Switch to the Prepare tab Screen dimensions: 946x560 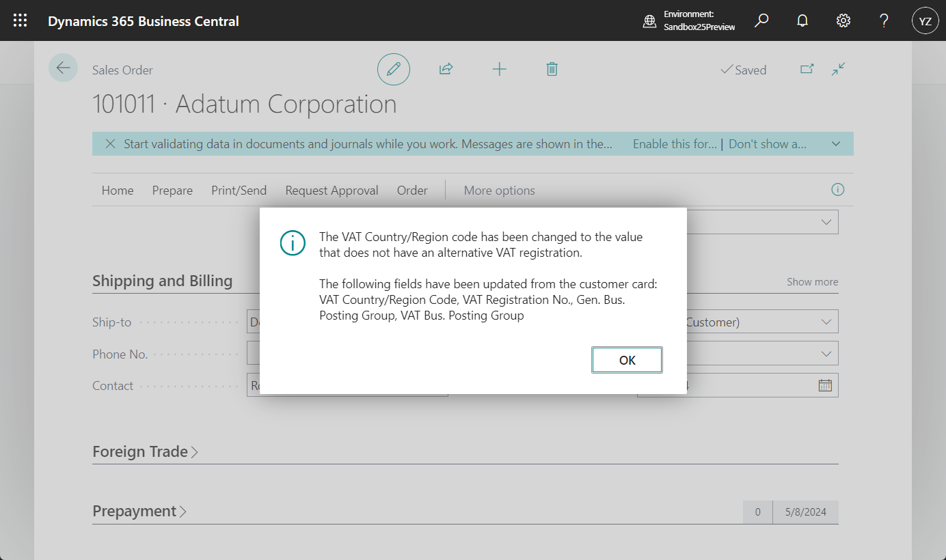tap(172, 190)
